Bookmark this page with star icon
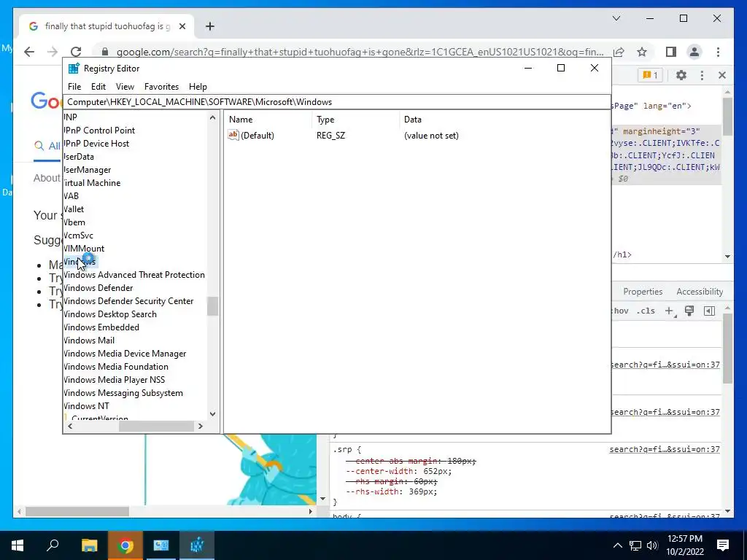This screenshot has height=560, width=747. 642,52
